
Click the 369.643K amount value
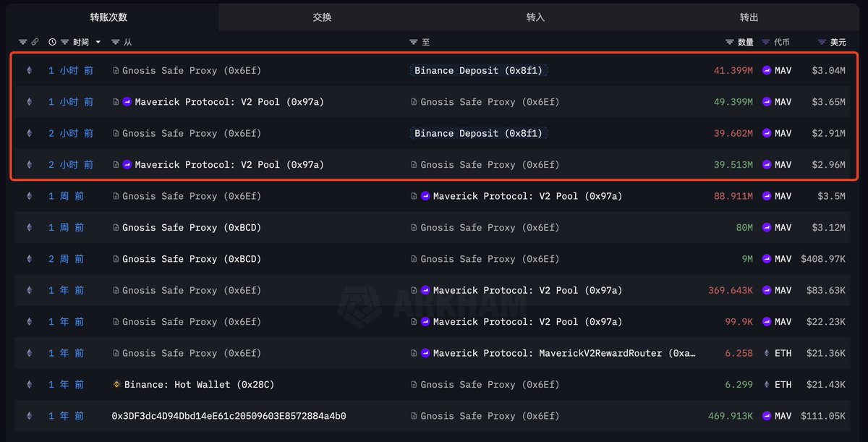[731, 290]
